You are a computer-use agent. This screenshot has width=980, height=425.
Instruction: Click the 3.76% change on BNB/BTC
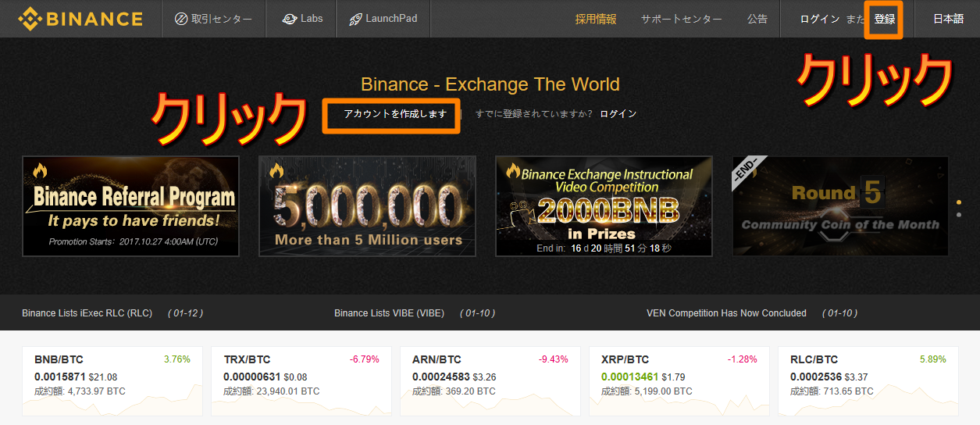177,359
